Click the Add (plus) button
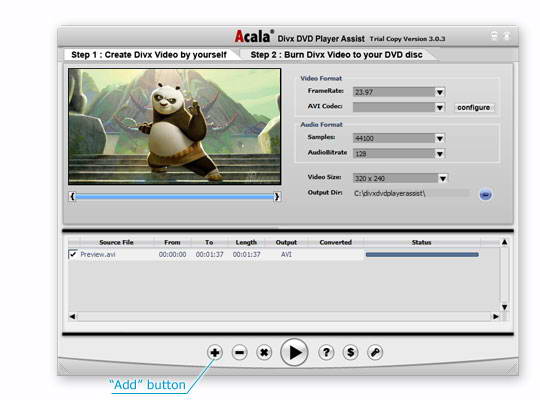This screenshot has height=400, width=540. pos(215,352)
